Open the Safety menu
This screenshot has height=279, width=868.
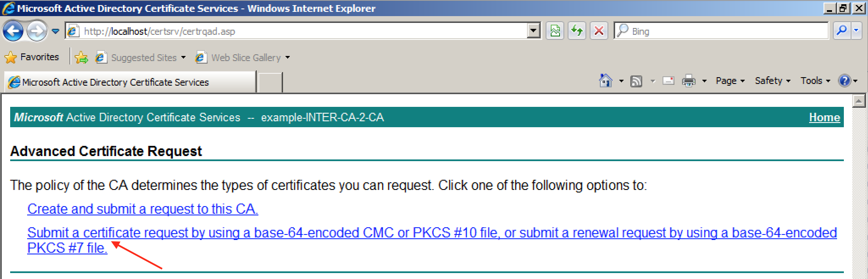(x=772, y=81)
